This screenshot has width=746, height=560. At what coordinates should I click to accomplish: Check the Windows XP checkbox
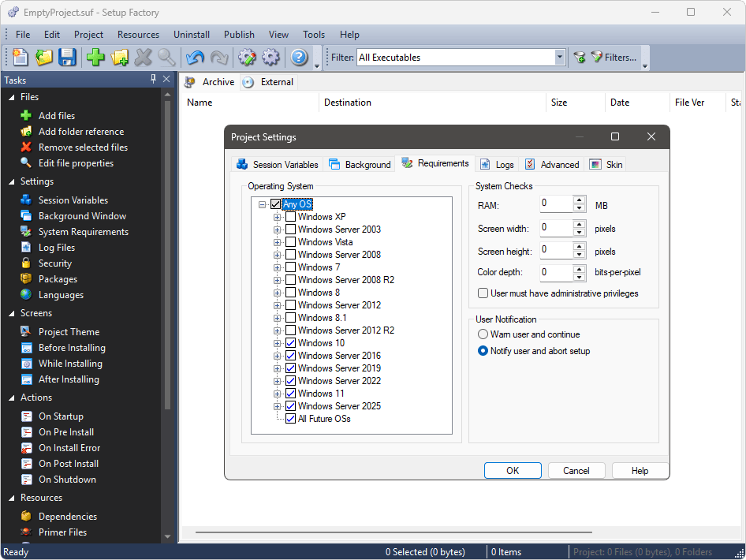290,216
